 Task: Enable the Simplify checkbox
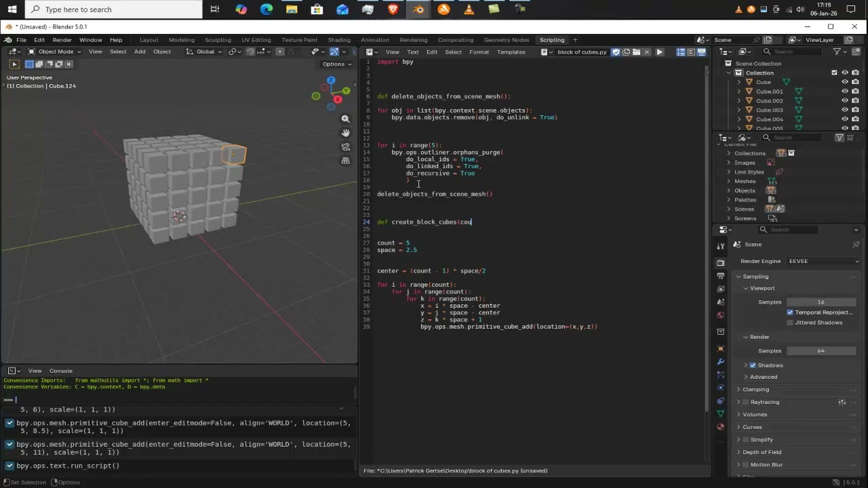pyautogui.click(x=746, y=440)
